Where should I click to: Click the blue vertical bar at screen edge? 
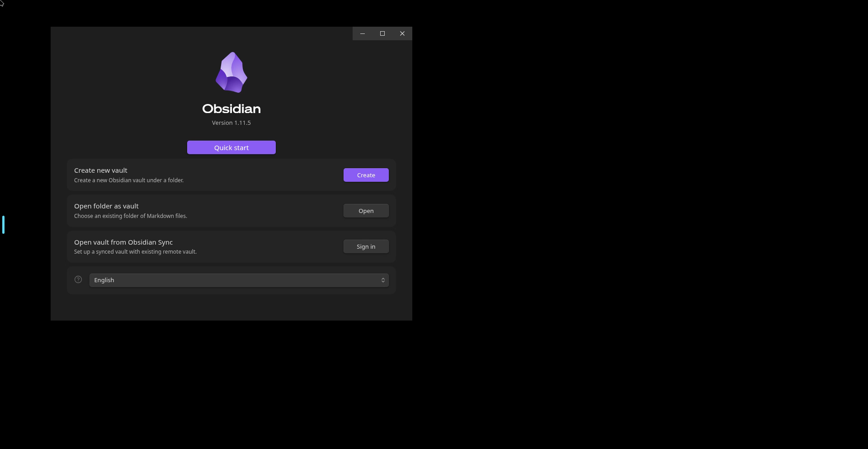pyautogui.click(x=3, y=225)
